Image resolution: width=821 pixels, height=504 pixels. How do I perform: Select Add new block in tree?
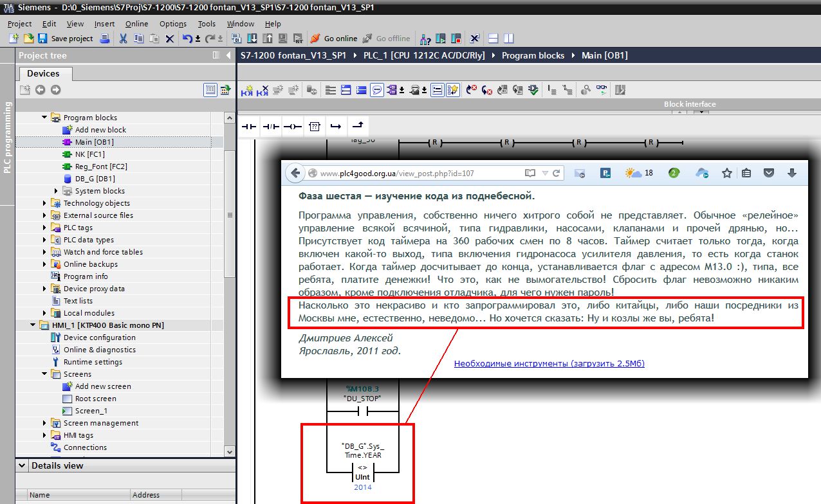100,130
